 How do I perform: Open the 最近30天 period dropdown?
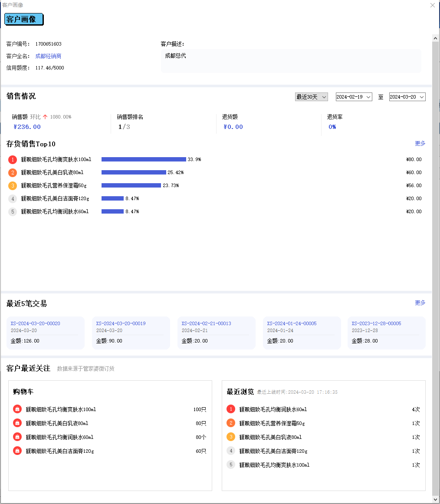tap(312, 97)
